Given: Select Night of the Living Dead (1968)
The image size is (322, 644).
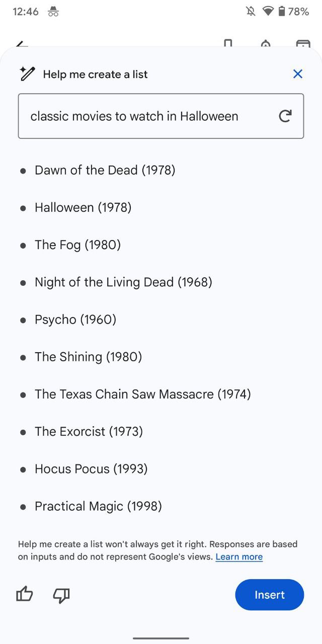Looking at the screenshot, I should pos(123,282).
